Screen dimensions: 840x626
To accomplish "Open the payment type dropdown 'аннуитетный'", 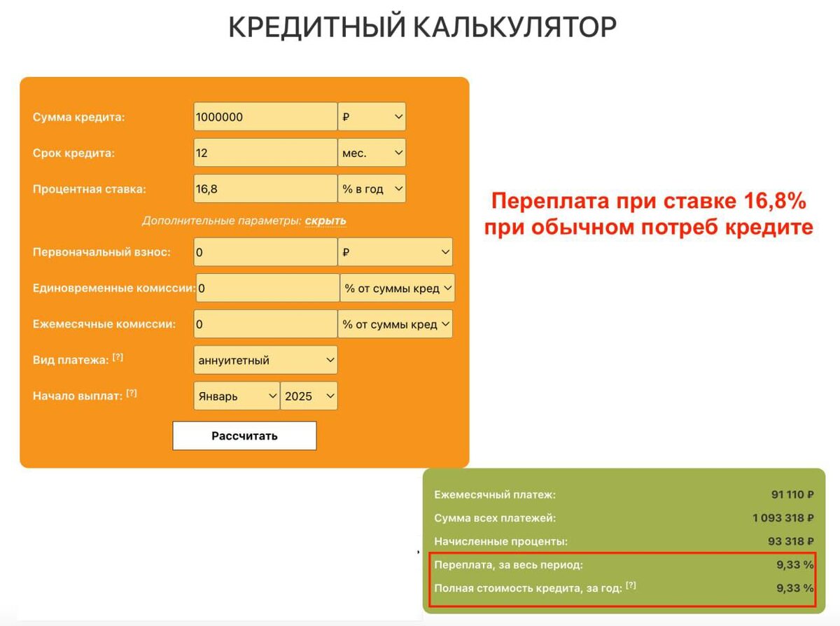I will (265, 360).
